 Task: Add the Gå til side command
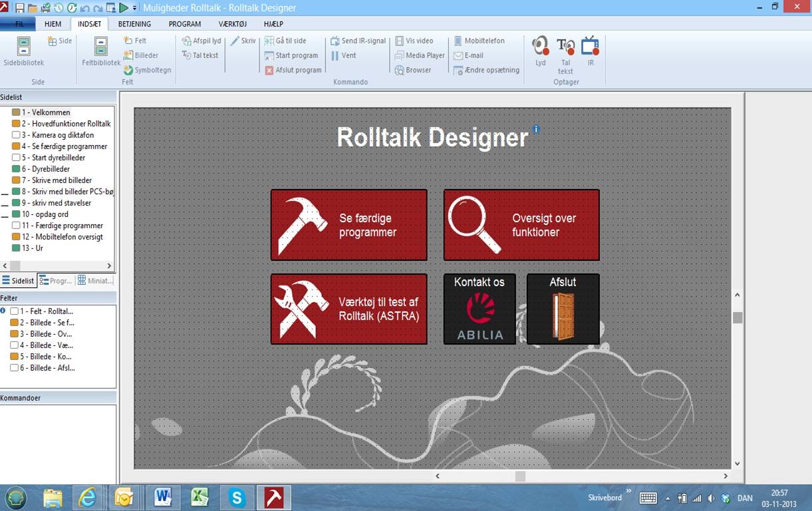pyautogui.click(x=285, y=41)
